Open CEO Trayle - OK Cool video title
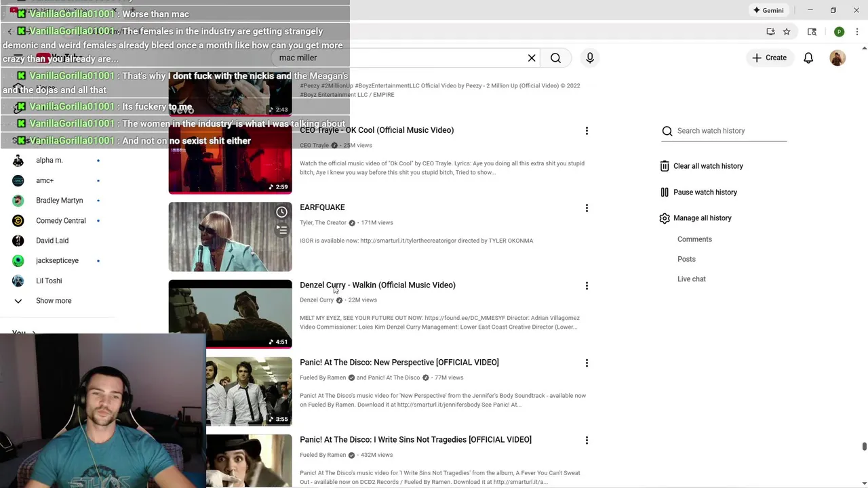The width and height of the screenshot is (868, 488). [376, 130]
